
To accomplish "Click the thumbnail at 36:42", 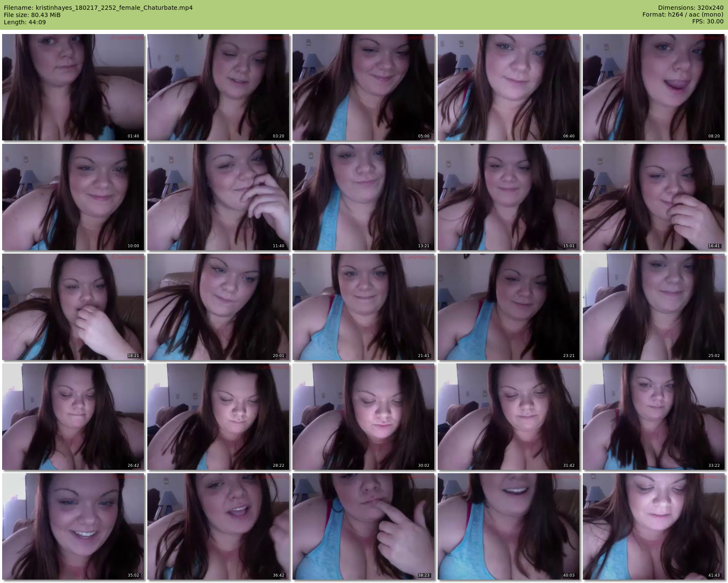I will [x=218, y=526].
